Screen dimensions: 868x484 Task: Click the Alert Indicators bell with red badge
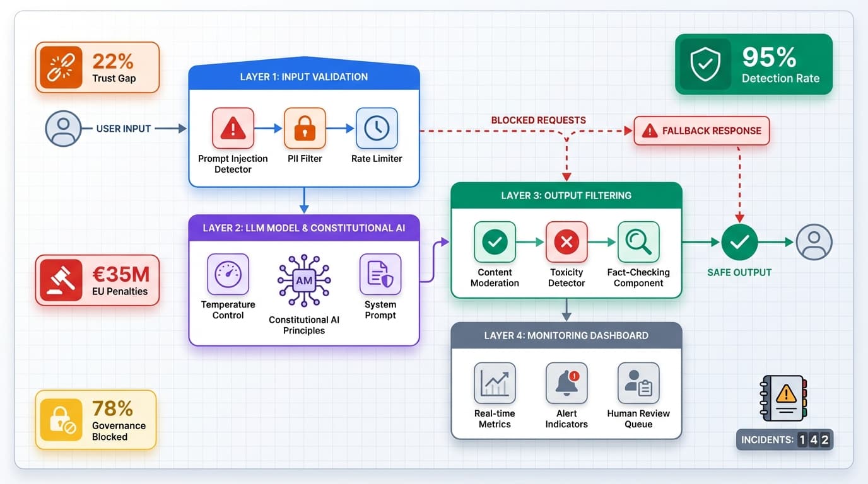566,382
